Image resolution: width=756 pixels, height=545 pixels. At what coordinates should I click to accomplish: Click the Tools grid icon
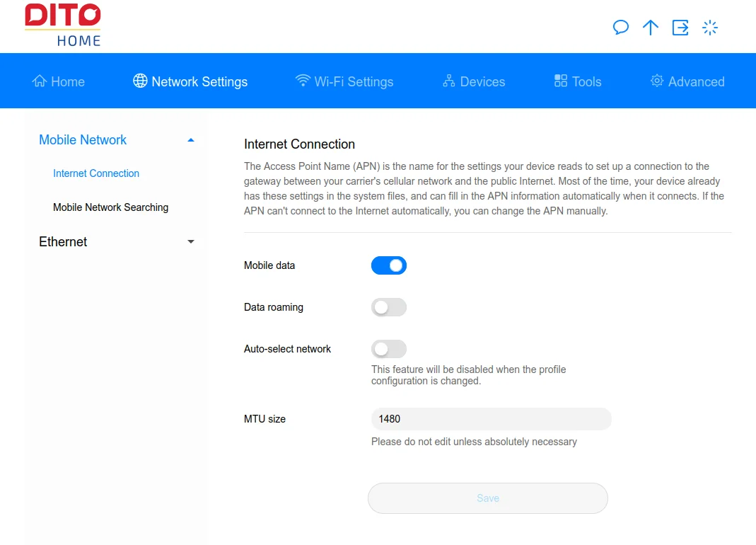(x=561, y=81)
